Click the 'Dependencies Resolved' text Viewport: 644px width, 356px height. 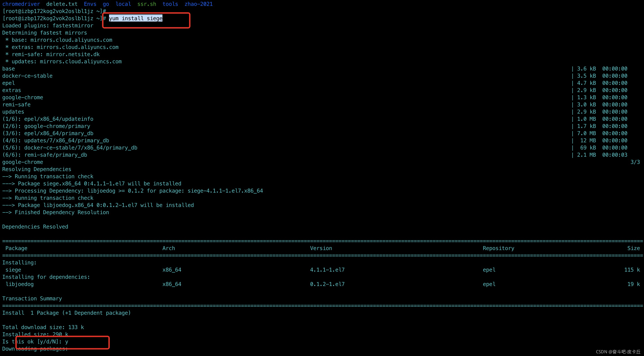(35, 227)
